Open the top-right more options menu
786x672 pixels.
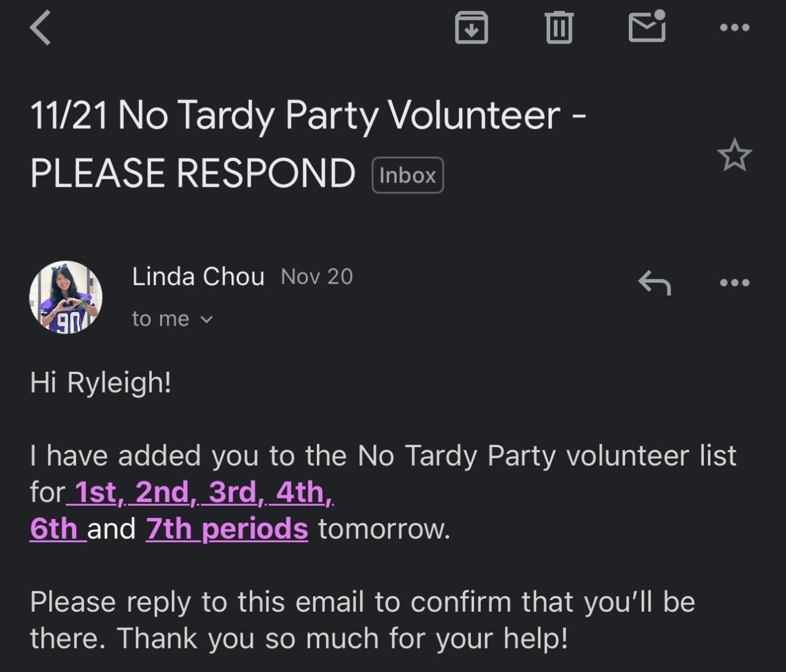click(734, 28)
